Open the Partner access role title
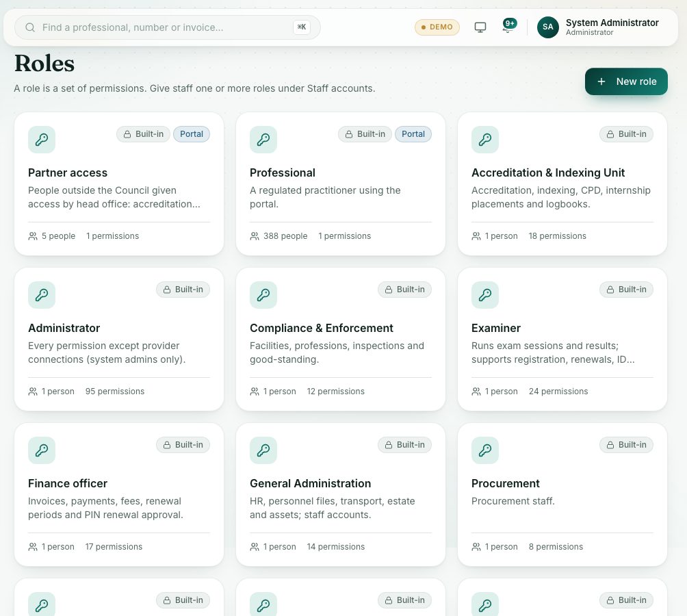The width and height of the screenshot is (687, 616). pyautogui.click(x=68, y=172)
